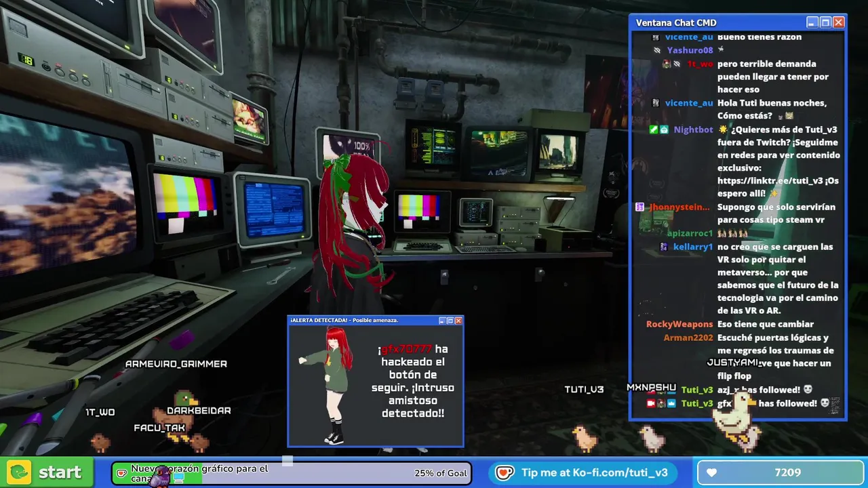Click the blue crown badge beside Tuti_v3
The image size is (868, 488).
(671, 403)
